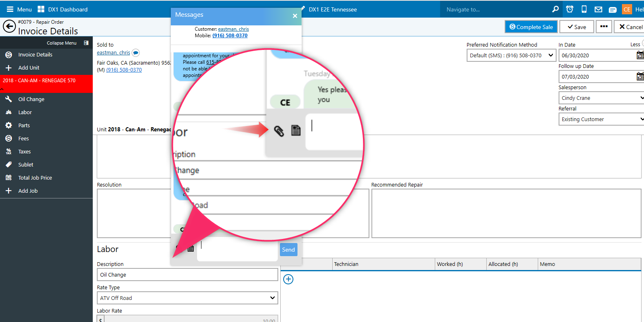Image resolution: width=644 pixels, height=322 pixels.
Task: Open calendar picker for Follow up Date
Action: click(x=640, y=77)
